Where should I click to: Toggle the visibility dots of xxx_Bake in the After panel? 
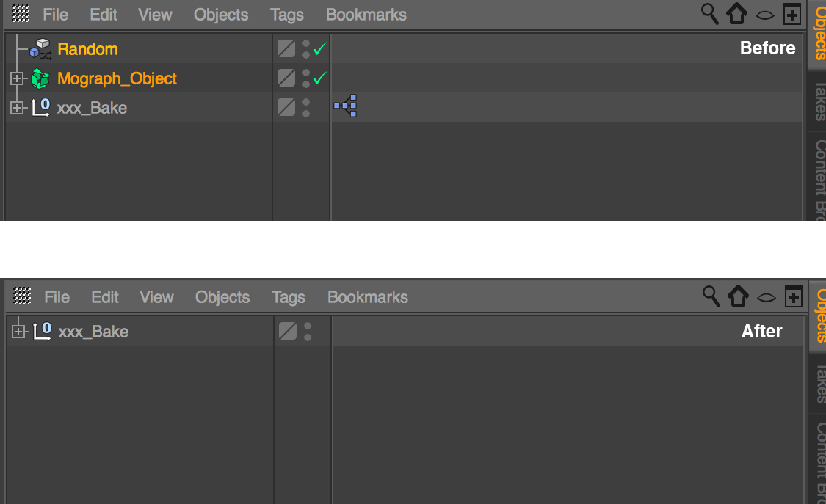[308, 332]
